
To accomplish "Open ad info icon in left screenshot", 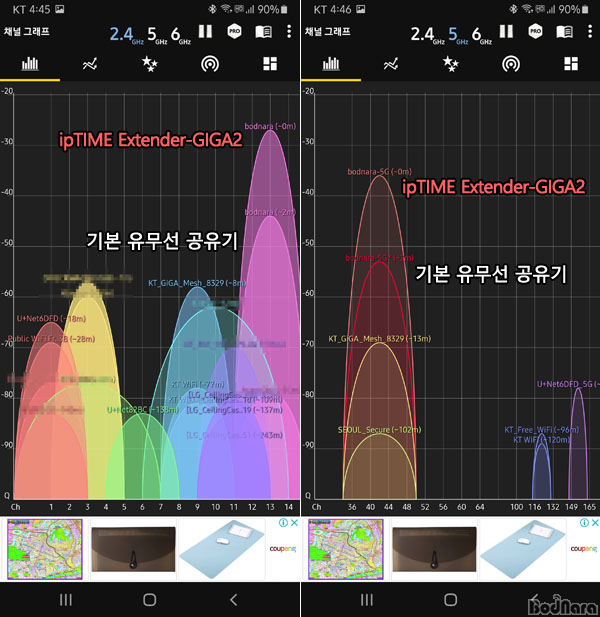I will [x=283, y=523].
